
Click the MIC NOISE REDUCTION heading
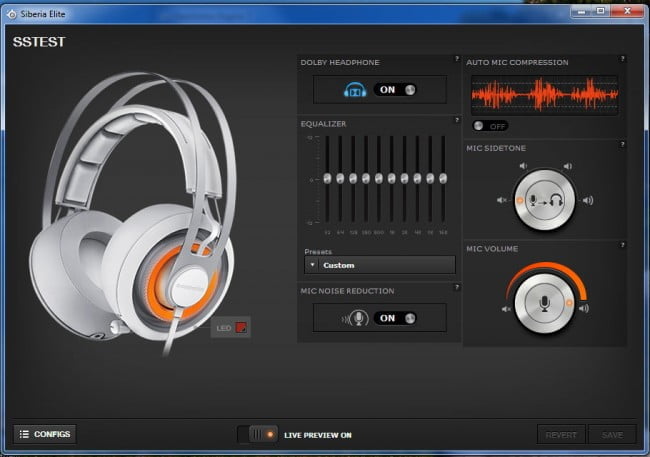pyautogui.click(x=347, y=291)
